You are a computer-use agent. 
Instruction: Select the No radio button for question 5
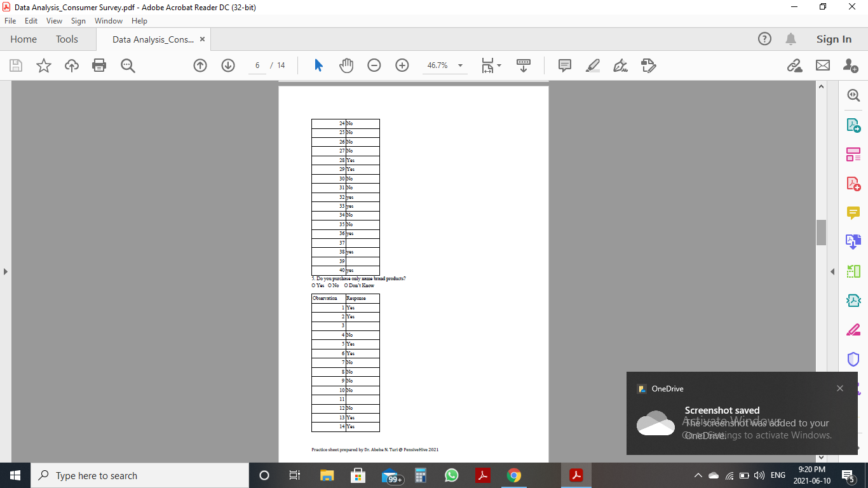tap(330, 285)
